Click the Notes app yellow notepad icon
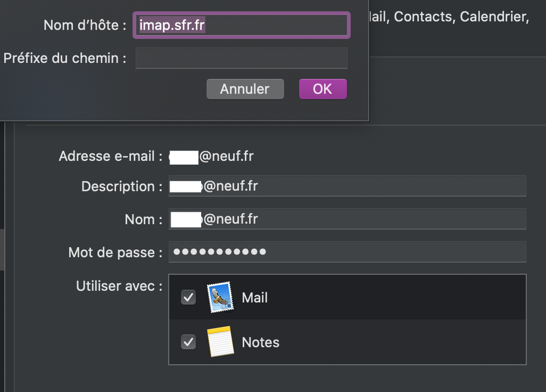Screen dimensions: 546x392 pyautogui.click(x=220, y=342)
